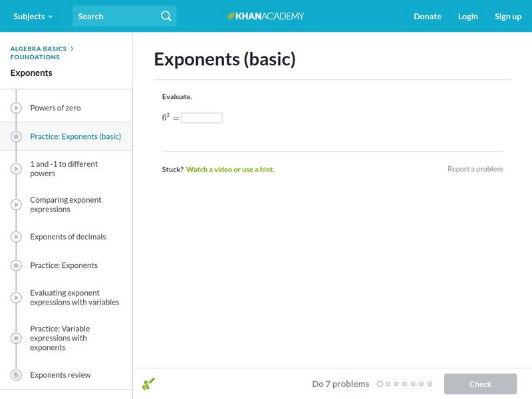Open 1 and -1 to different powers lesson
The image size is (532, 399).
(x=64, y=169)
